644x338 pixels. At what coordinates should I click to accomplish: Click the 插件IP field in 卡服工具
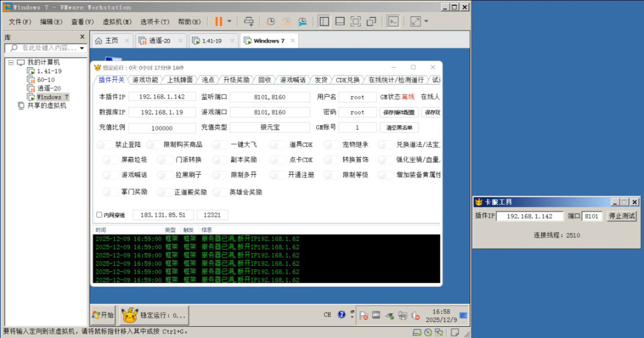click(x=530, y=216)
